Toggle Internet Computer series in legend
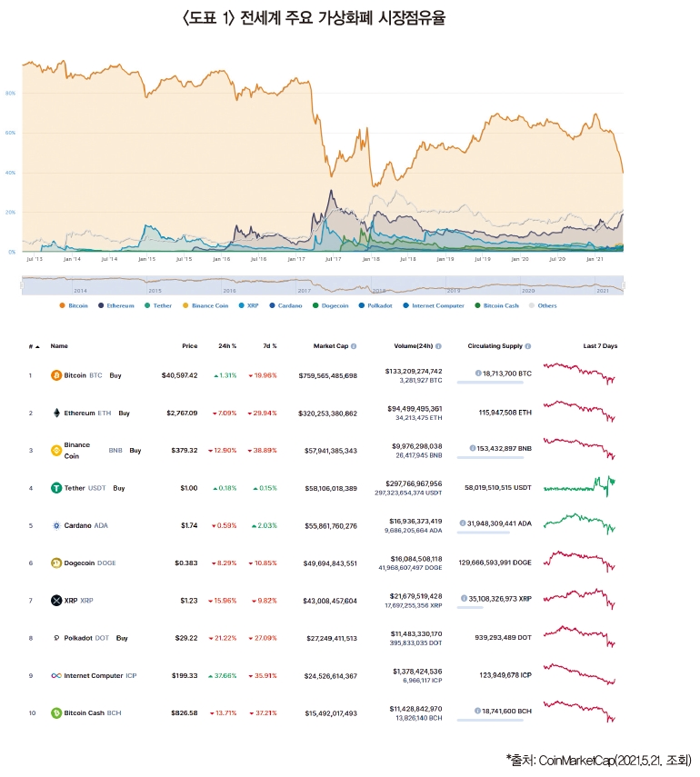Viewport: 700px width, 777px height. 434,305
